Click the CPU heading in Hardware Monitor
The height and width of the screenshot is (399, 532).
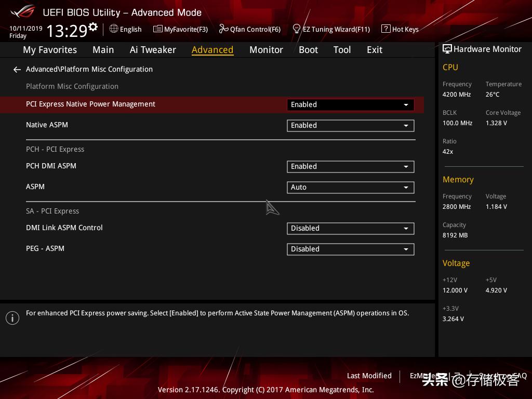450,67
